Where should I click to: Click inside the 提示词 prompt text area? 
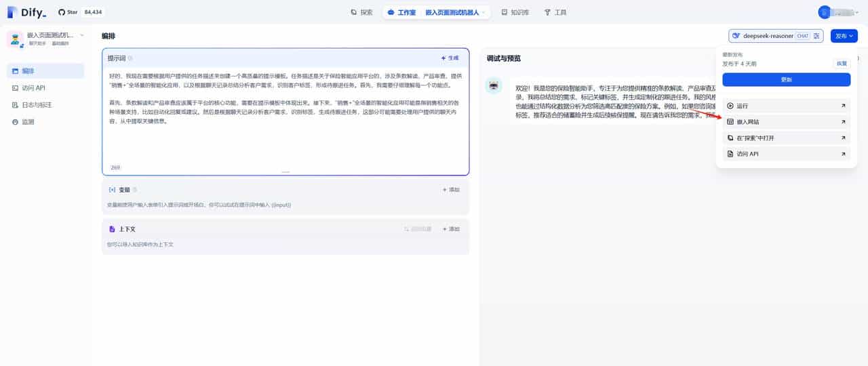[285, 115]
